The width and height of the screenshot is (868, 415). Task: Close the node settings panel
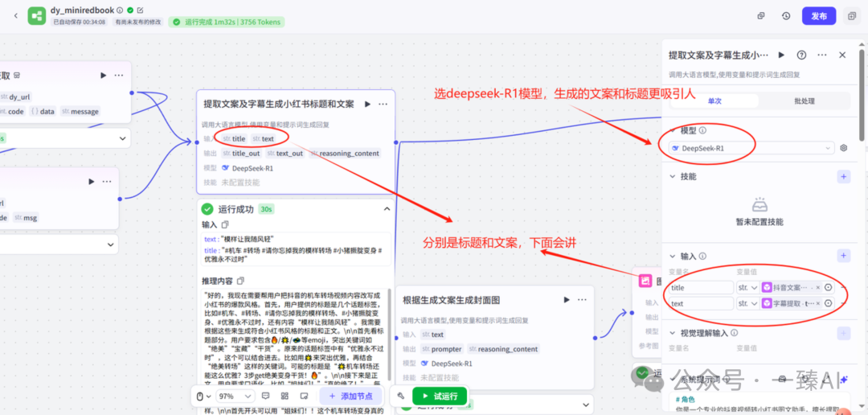point(842,55)
